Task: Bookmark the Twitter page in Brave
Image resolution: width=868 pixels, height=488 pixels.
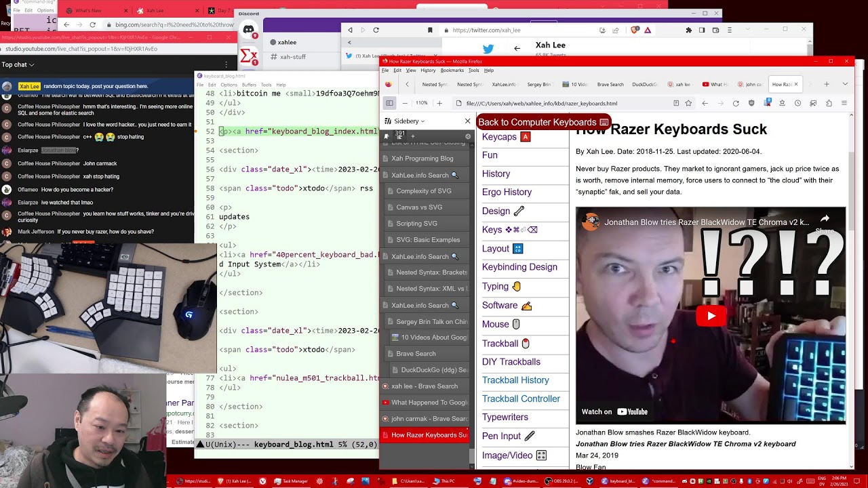Action: click(430, 30)
